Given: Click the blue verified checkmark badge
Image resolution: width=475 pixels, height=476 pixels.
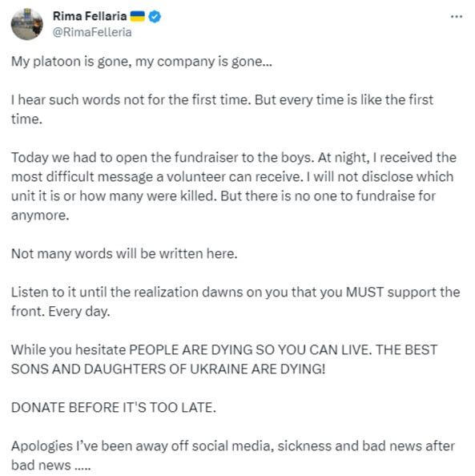Looking at the screenshot, I should [155, 17].
